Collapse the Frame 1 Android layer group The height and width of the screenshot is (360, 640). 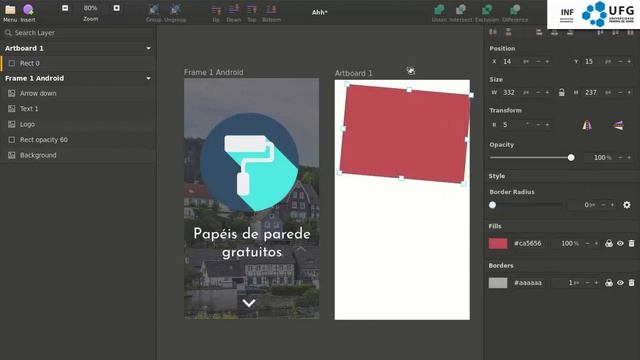tap(149, 78)
